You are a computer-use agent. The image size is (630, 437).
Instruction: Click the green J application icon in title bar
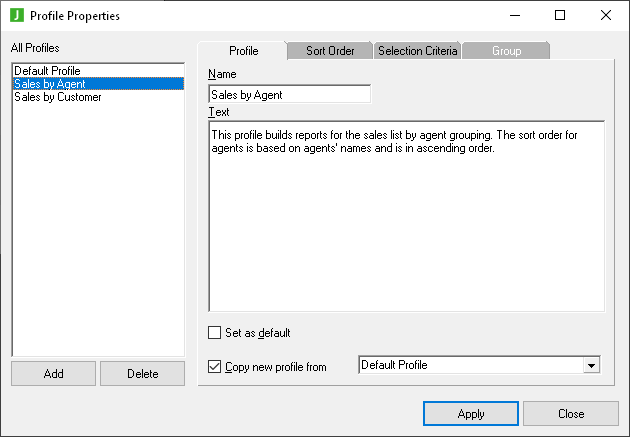coord(17,15)
